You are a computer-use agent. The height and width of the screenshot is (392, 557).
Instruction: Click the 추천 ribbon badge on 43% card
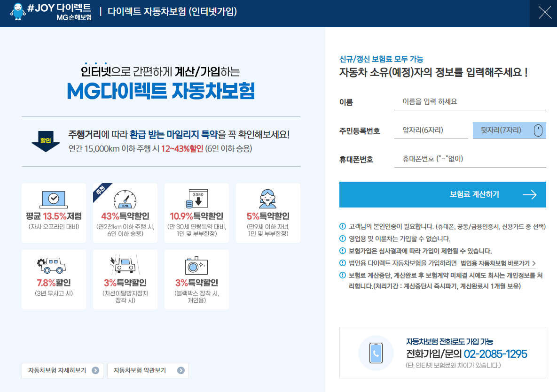click(101, 191)
